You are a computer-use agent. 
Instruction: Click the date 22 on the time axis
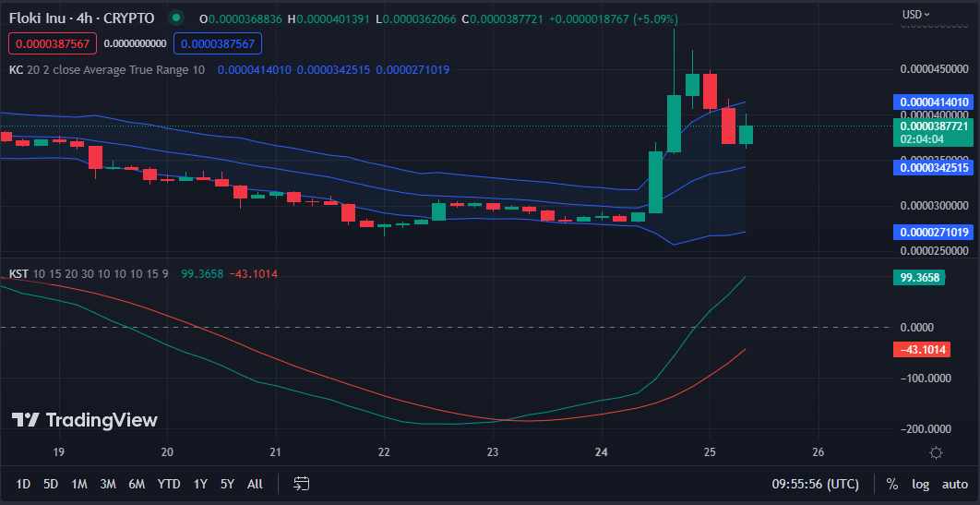pos(385,452)
